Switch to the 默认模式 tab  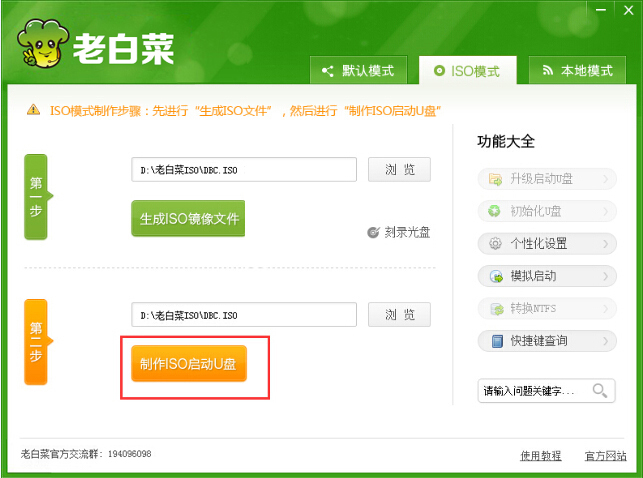358,70
